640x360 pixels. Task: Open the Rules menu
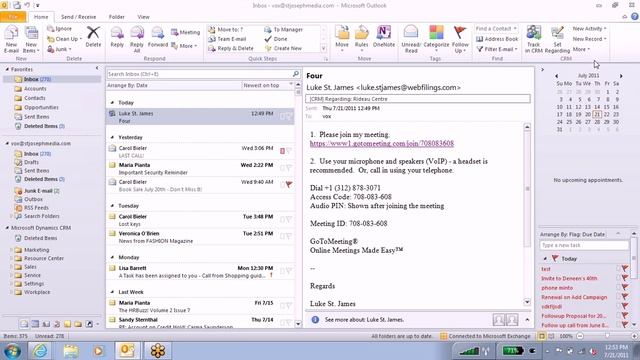[x=361, y=39]
